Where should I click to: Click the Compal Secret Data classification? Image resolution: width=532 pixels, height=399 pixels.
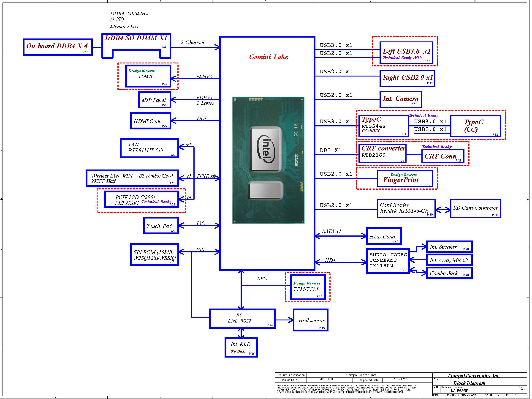361,375
